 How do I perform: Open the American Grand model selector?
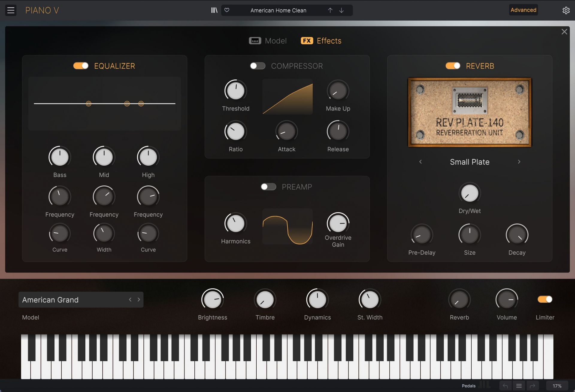(81, 299)
